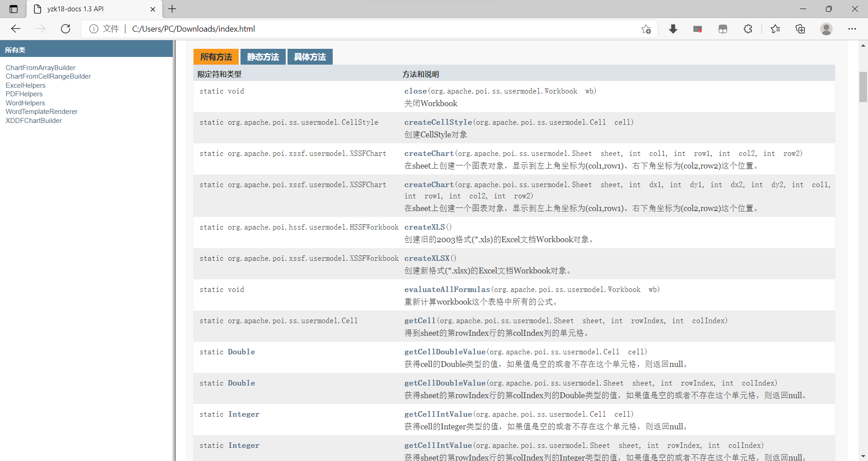Open XDDFChartBuilder class link
The height and width of the screenshot is (461, 868).
click(34, 121)
